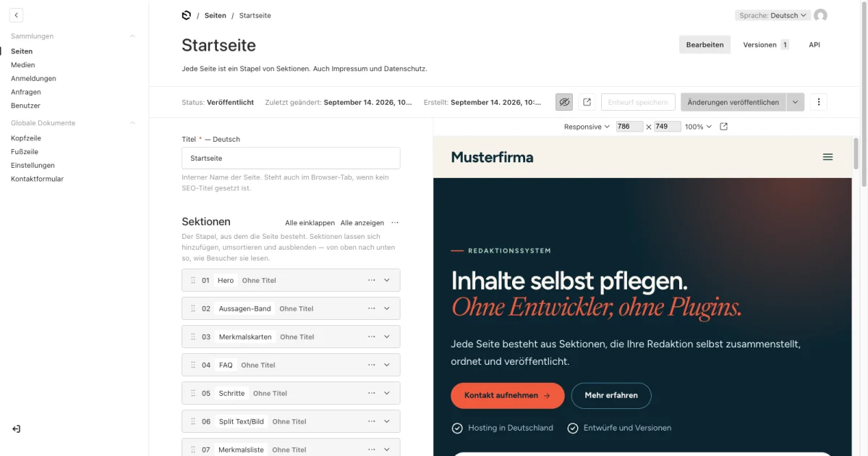Open Einstellungen global document
868x456 pixels.
33,165
